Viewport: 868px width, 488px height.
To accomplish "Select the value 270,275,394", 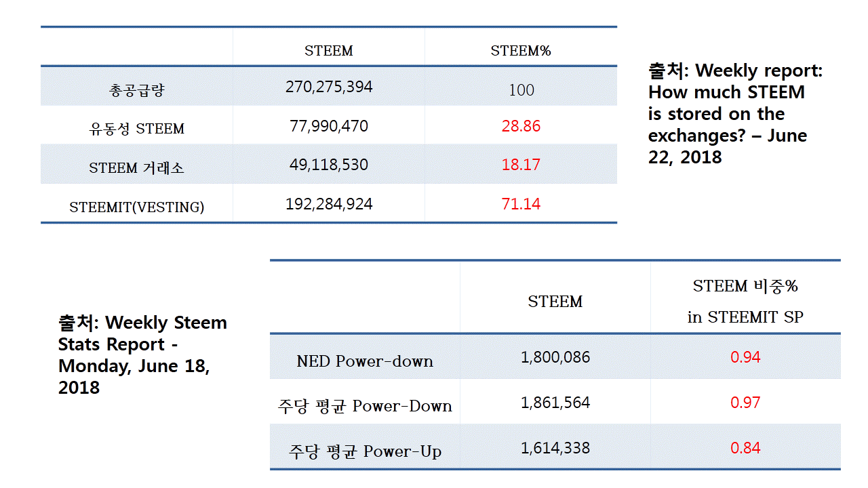I will (329, 87).
